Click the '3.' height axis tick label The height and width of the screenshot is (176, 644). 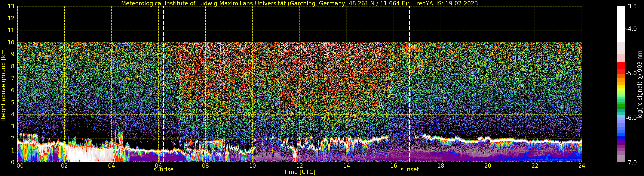(x=13, y=126)
